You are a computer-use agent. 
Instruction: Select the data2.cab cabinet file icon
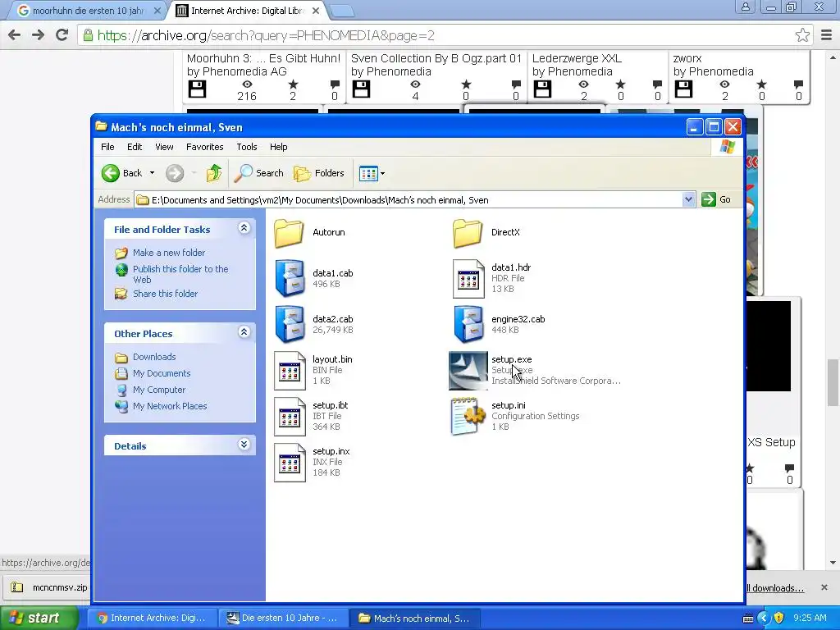pos(290,324)
